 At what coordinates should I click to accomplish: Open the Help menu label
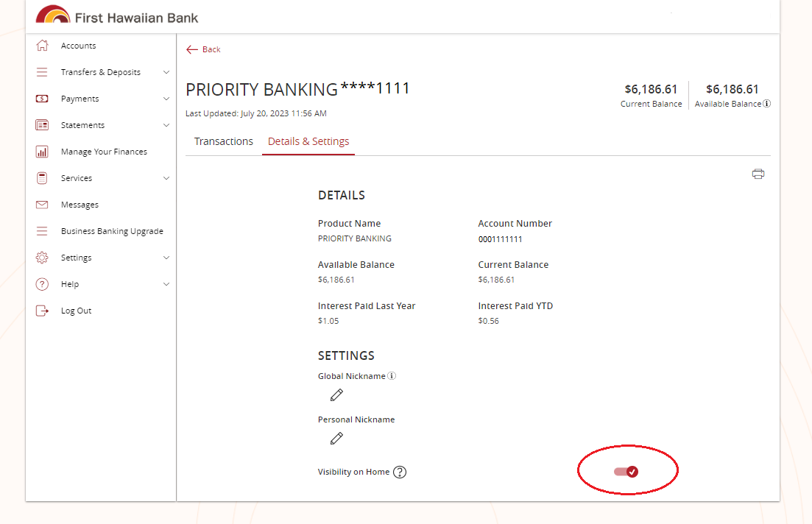coord(70,284)
